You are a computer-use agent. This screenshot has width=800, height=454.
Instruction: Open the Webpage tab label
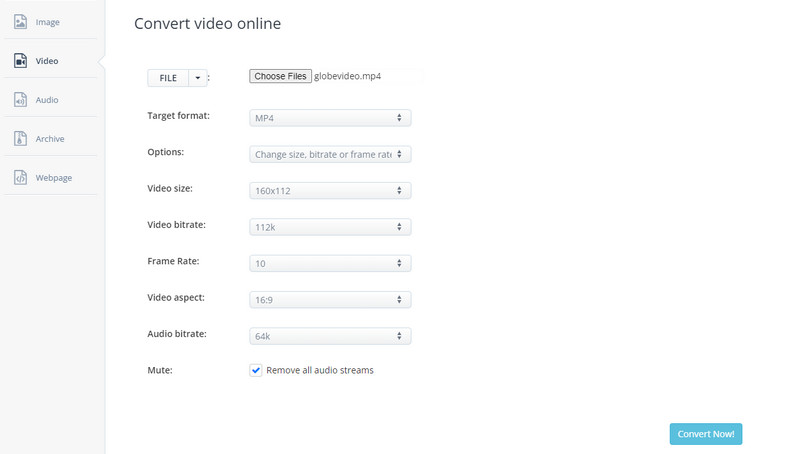coord(54,178)
